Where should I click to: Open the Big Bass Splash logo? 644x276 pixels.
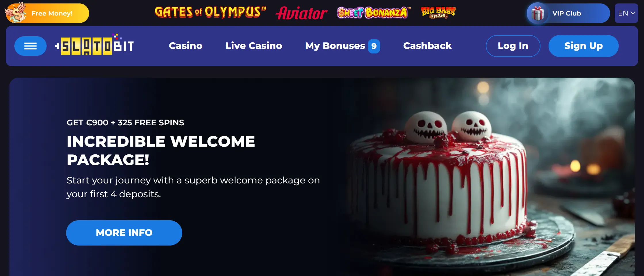click(x=438, y=12)
